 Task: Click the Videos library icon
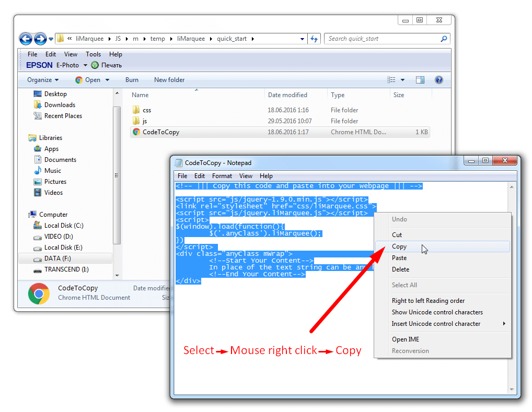pyautogui.click(x=38, y=193)
